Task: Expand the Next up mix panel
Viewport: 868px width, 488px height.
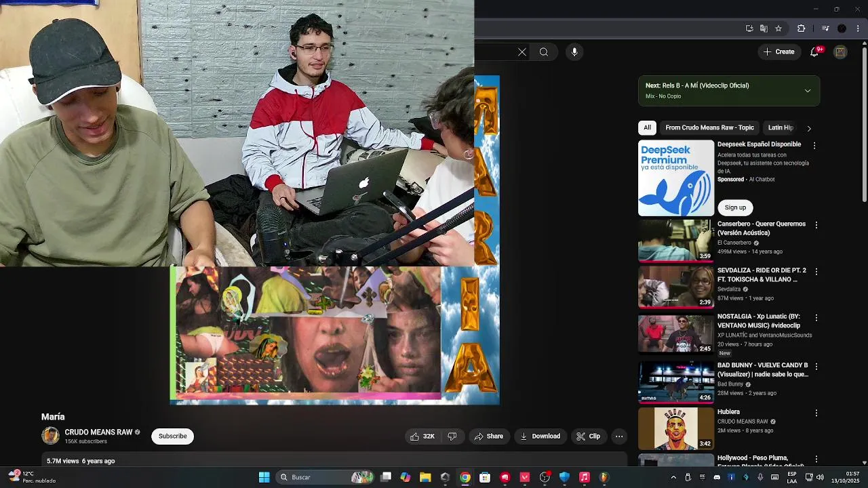Action: coord(807,91)
